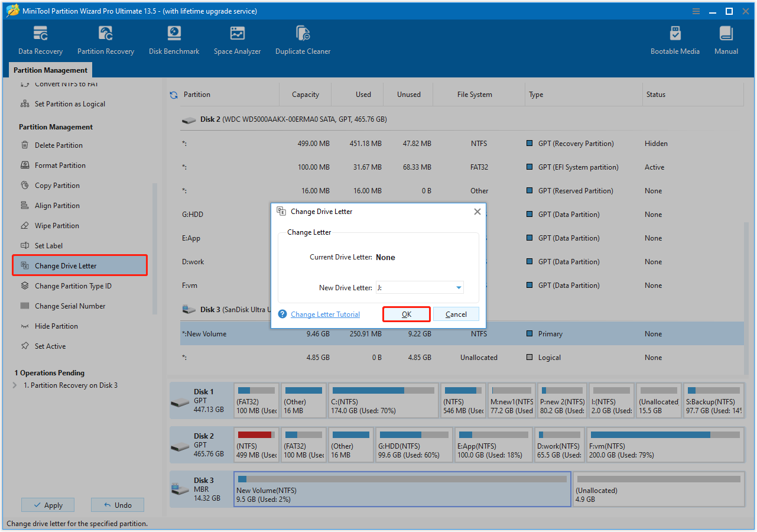Open the Data Recovery tool
Viewport: 757px width, 532px height.
pyautogui.click(x=40, y=39)
